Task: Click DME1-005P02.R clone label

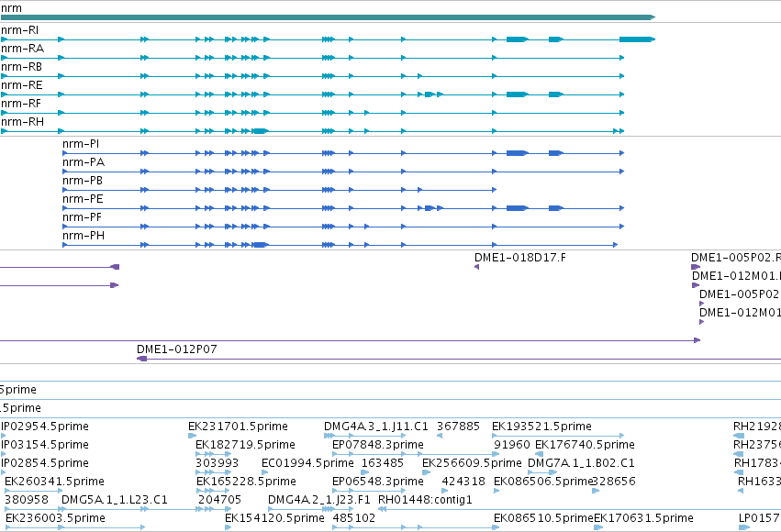Action: [736, 258]
